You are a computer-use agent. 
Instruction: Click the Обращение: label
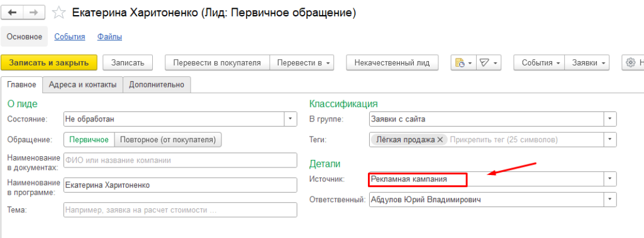pos(30,140)
